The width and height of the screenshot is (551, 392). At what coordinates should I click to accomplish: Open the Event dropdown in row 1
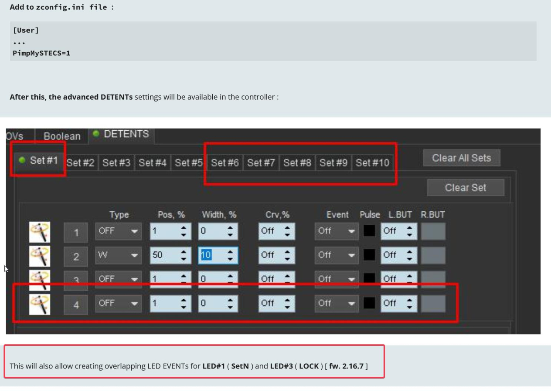(x=337, y=231)
